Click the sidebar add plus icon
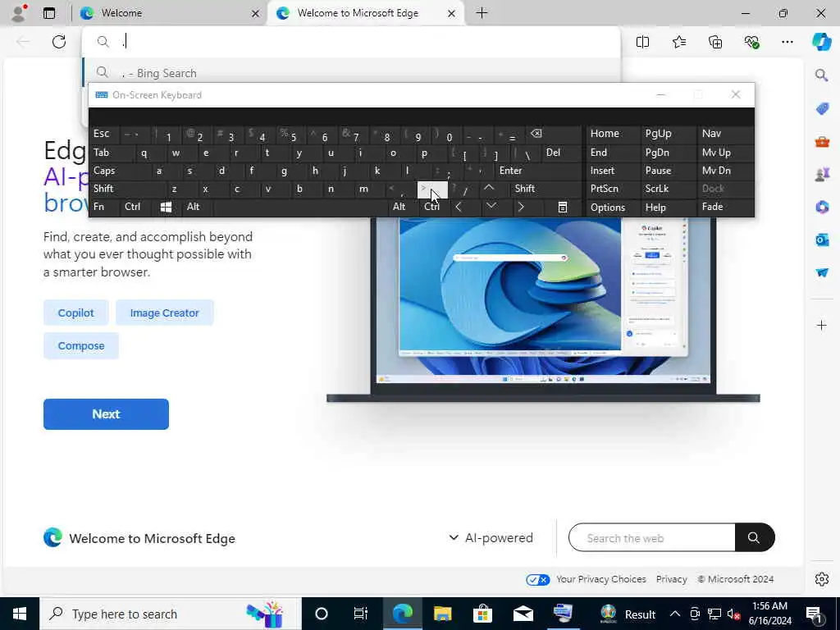The width and height of the screenshot is (840, 630). tap(822, 325)
